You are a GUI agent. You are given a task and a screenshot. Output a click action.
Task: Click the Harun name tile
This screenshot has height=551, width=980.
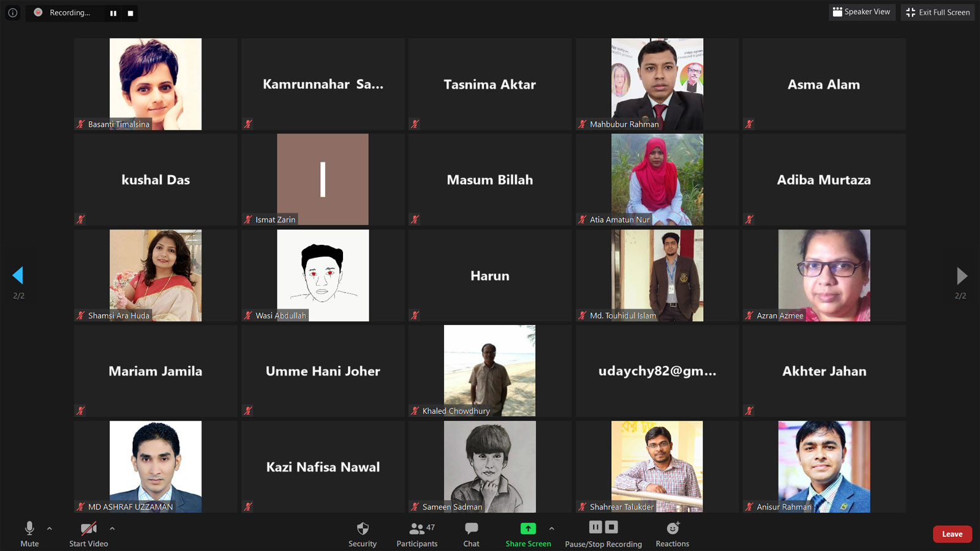point(490,275)
